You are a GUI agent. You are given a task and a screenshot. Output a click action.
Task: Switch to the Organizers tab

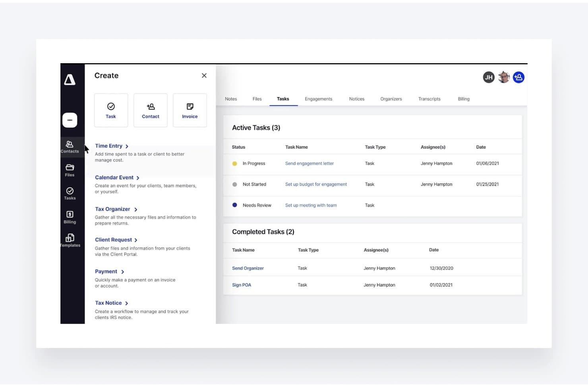coord(391,99)
